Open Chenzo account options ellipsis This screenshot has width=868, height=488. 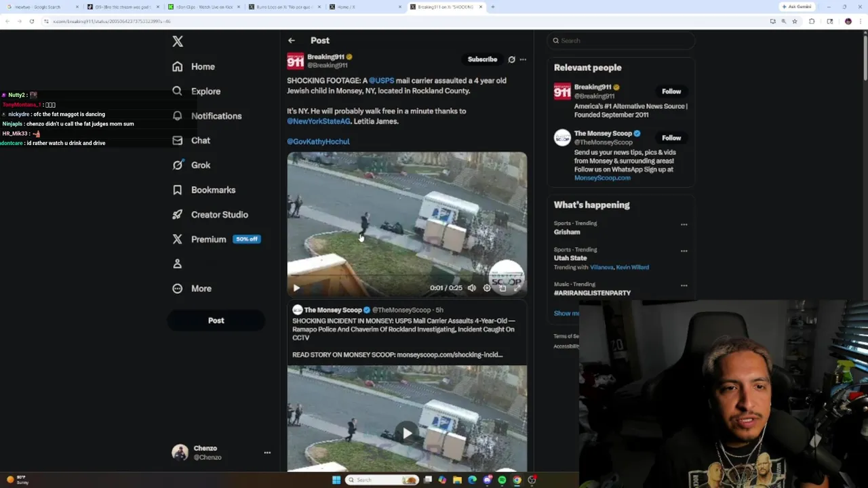coord(267,453)
